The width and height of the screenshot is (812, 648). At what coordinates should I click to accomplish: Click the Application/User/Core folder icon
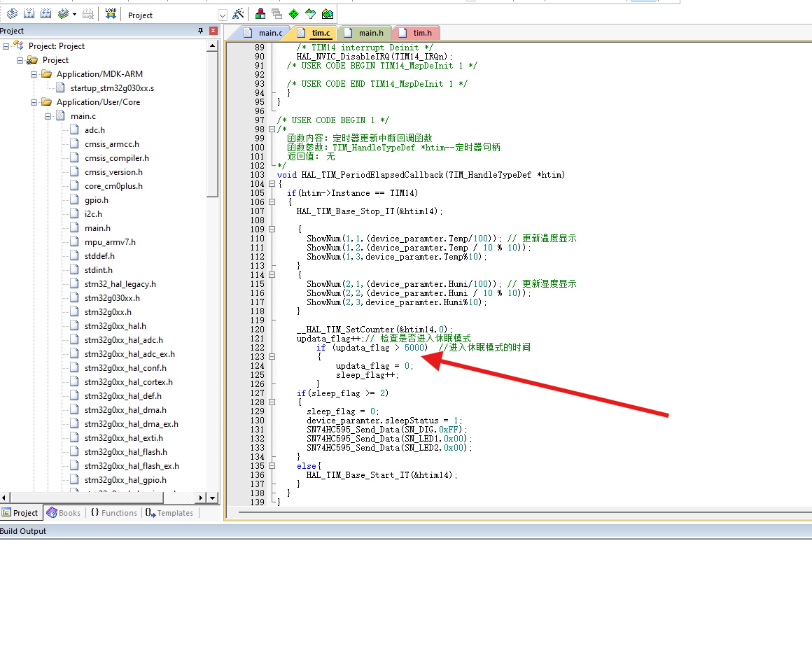pyautogui.click(x=47, y=102)
